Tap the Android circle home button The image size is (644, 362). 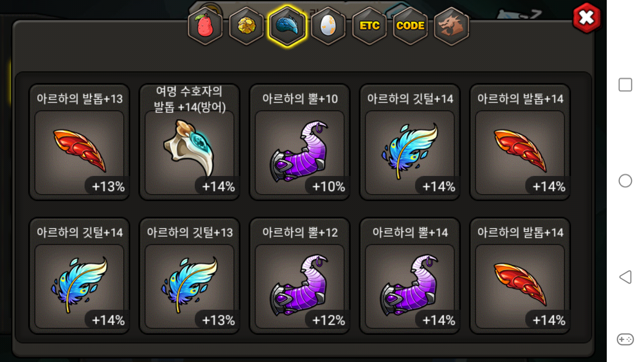click(625, 181)
